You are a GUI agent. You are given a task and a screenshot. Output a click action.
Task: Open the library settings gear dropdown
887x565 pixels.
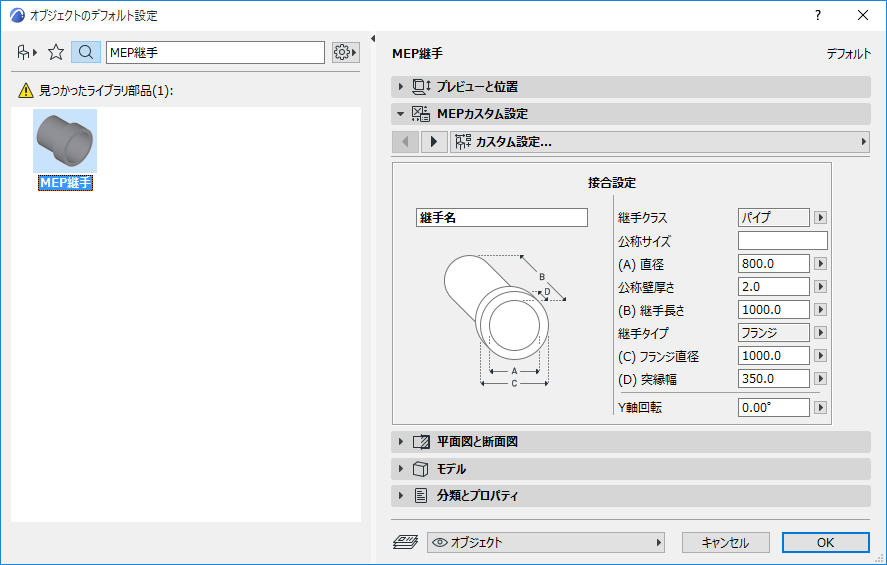coord(345,53)
